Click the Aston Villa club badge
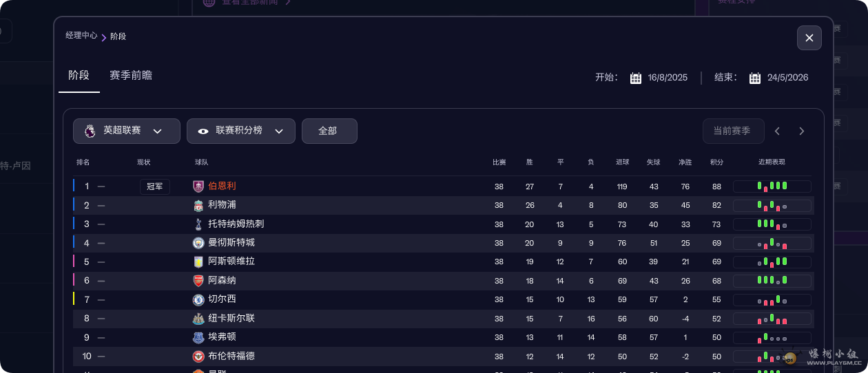The image size is (868, 373). (x=198, y=262)
